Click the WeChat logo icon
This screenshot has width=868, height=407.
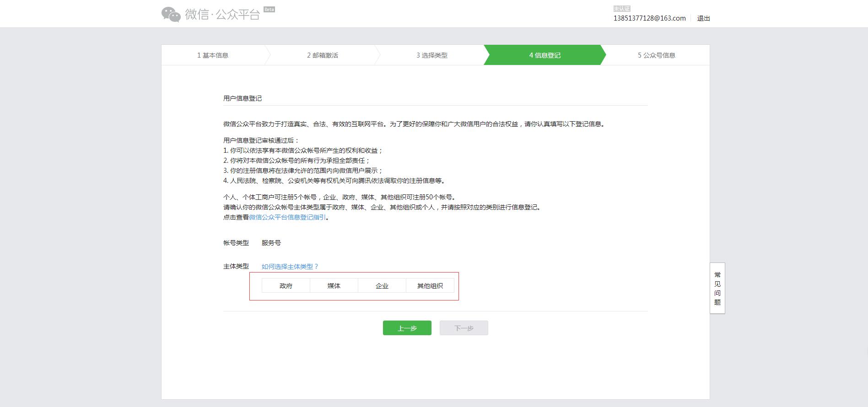tap(171, 15)
